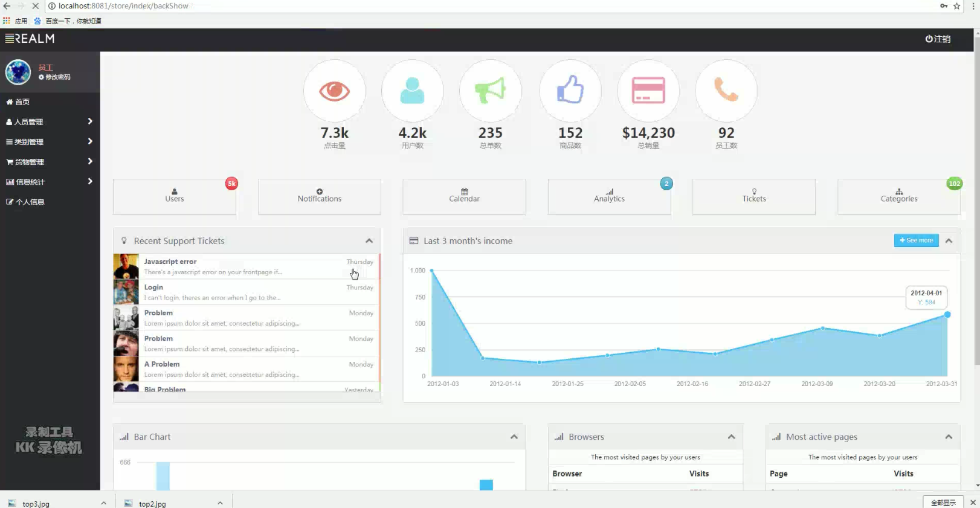Click the 2012-04-01 data point on chart
This screenshot has width=980, height=508.
click(x=947, y=315)
